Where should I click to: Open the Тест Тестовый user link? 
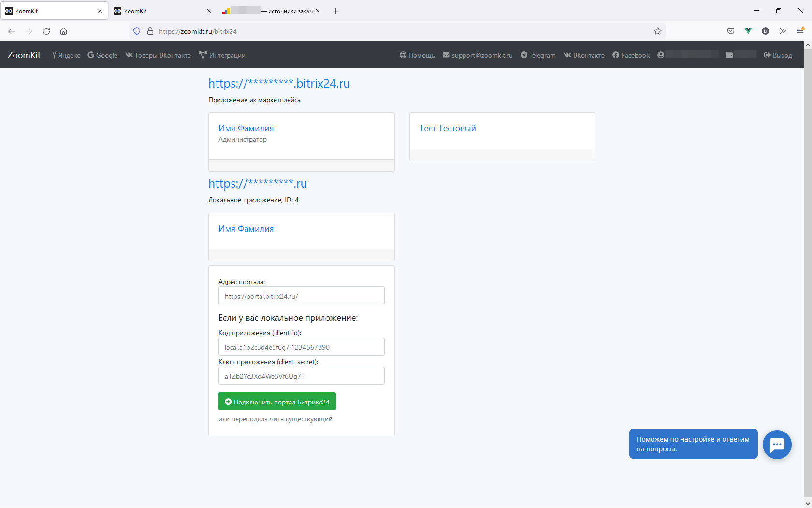click(x=448, y=128)
